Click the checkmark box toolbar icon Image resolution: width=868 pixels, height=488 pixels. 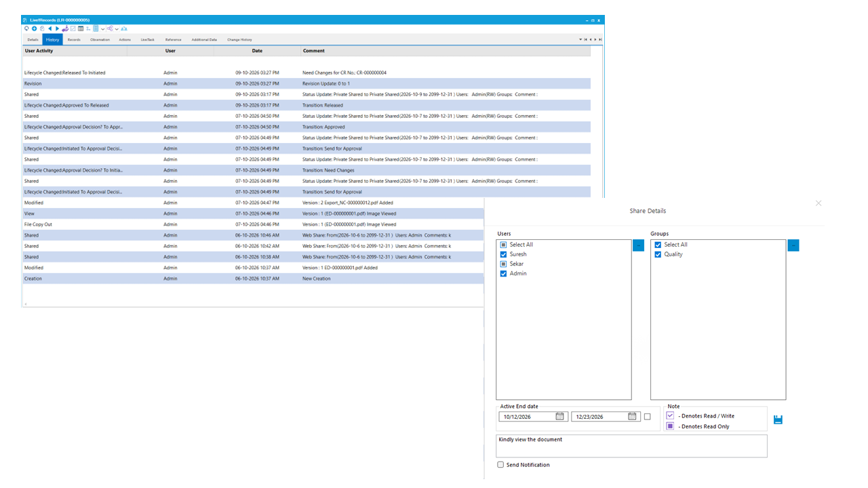[x=73, y=28]
